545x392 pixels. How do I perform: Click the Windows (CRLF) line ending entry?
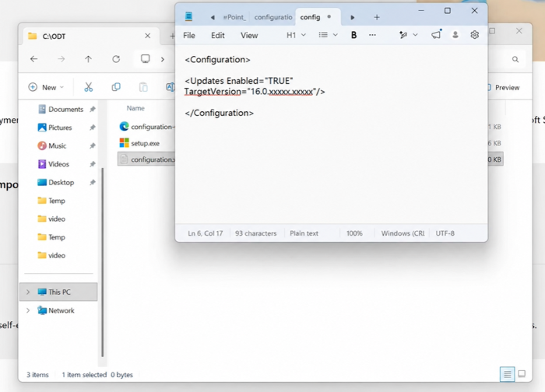coord(403,233)
